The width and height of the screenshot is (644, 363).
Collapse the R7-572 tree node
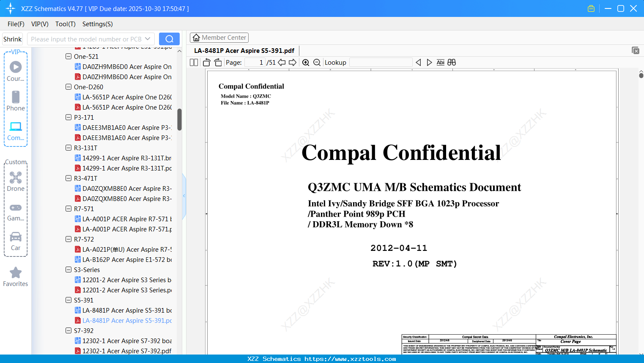click(x=69, y=239)
